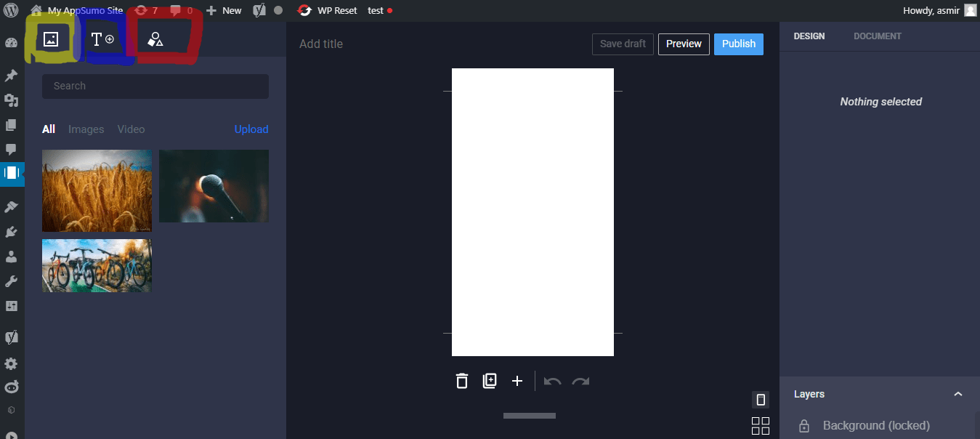This screenshot has height=439, width=980.
Task: Open the New content menu in the admin bar
Action: 224,11
